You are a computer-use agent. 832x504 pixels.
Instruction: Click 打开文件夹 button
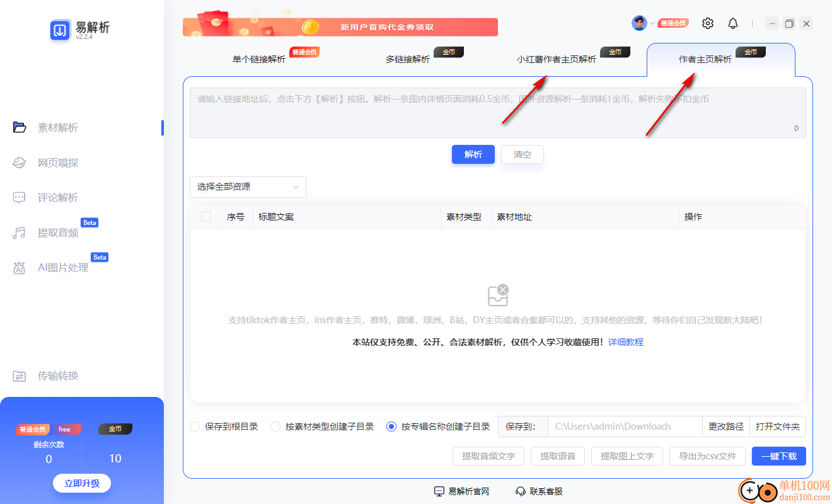778,427
